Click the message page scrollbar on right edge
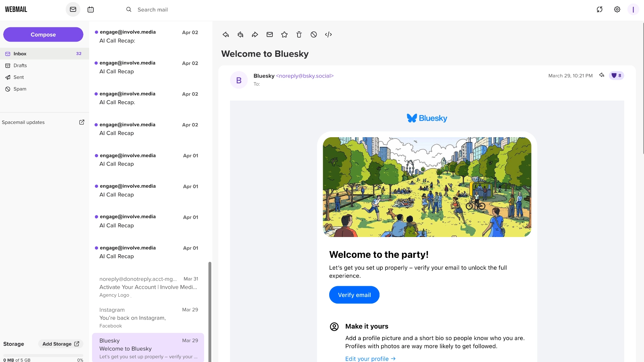This screenshot has width=644, height=362. 643,88
